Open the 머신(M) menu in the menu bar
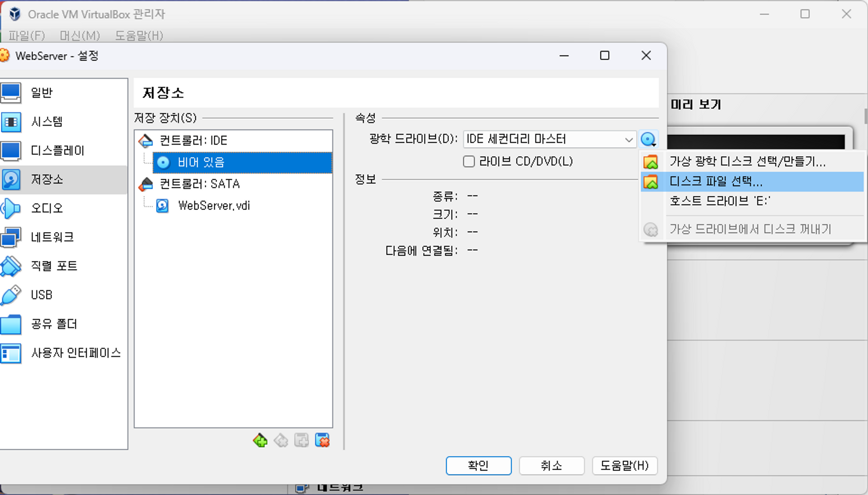This screenshot has height=495, width=868. coord(80,35)
